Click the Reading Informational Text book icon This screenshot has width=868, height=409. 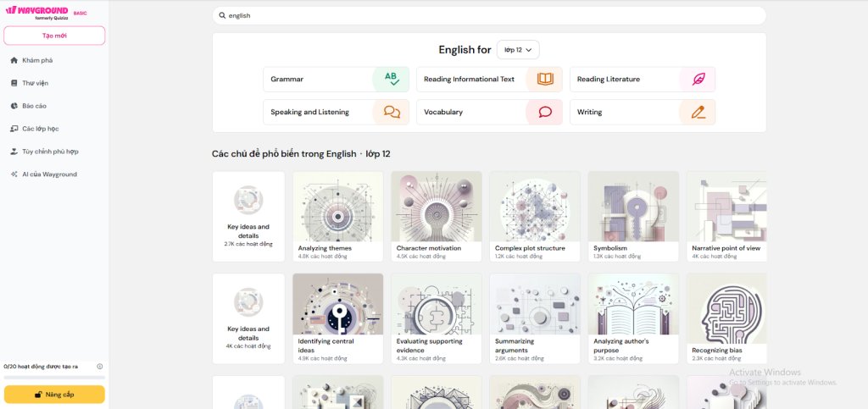pyautogui.click(x=544, y=79)
